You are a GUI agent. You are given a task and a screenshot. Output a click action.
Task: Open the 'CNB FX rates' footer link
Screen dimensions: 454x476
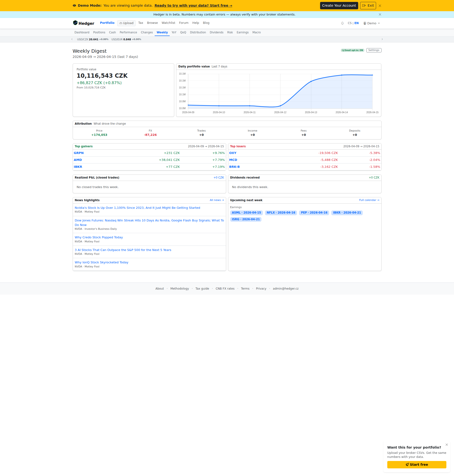225,288
